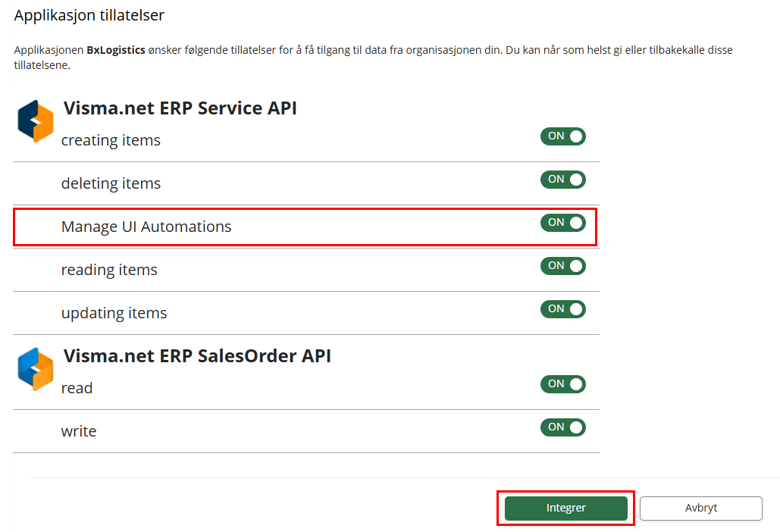Image resolution: width=780 pixels, height=532 pixels.
Task: Click the Visma.net ERP Service API logo
Action: [x=36, y=121]
